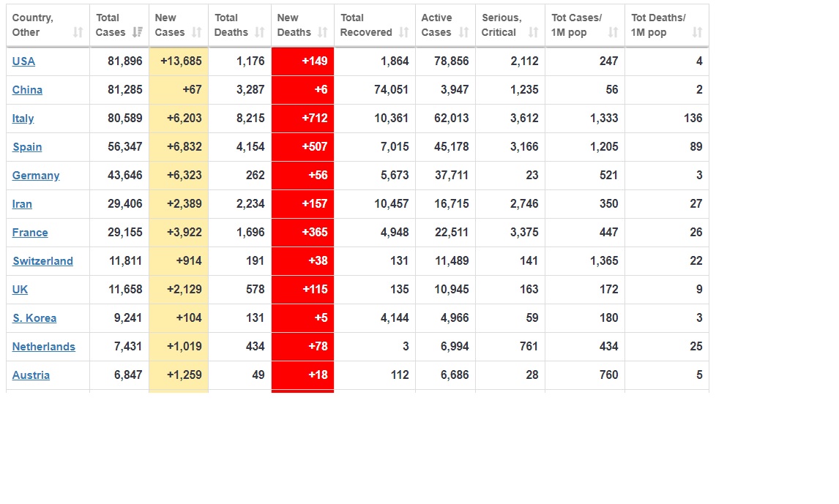Sort by Tot Cases/1M pop icon
The image size is (839, 504).
coord(614,33)
